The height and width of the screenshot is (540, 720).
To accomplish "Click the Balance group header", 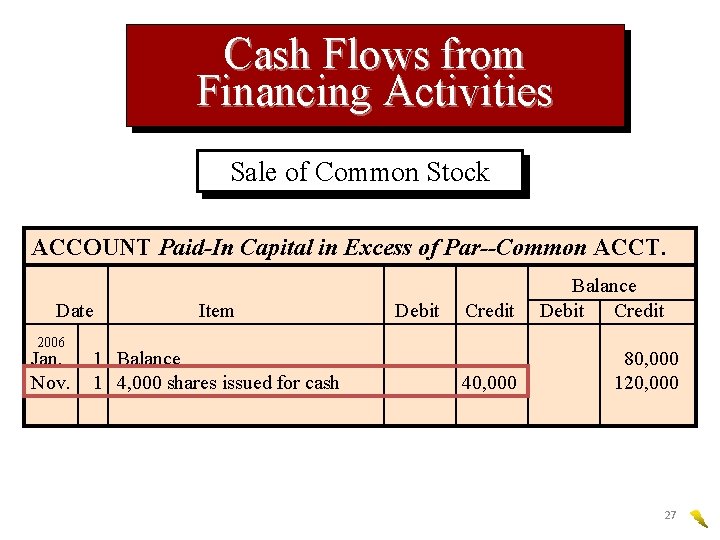I will coord(604,286).
